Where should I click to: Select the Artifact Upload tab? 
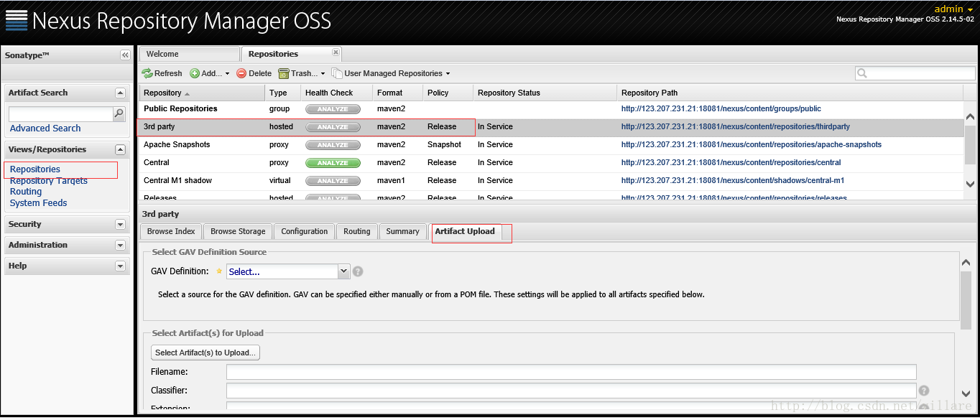pyautogui.click(x=465, y=231)
